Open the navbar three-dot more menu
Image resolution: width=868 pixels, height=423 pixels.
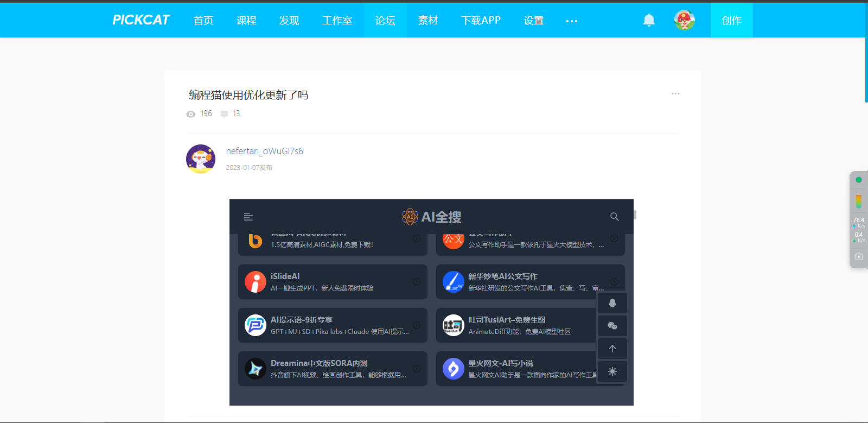pos(572,21)
